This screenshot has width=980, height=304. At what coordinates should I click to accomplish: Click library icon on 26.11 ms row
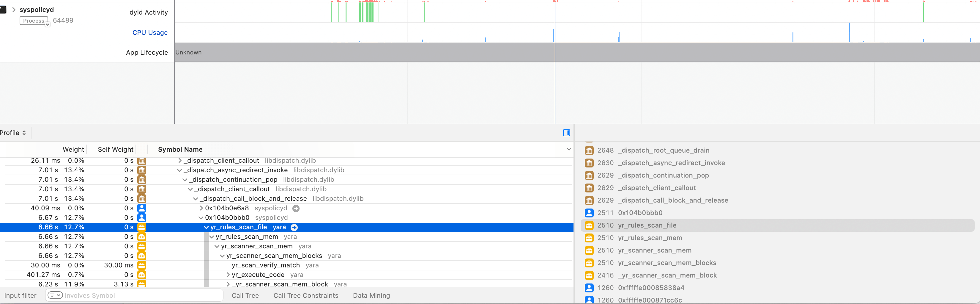point(141,160)
